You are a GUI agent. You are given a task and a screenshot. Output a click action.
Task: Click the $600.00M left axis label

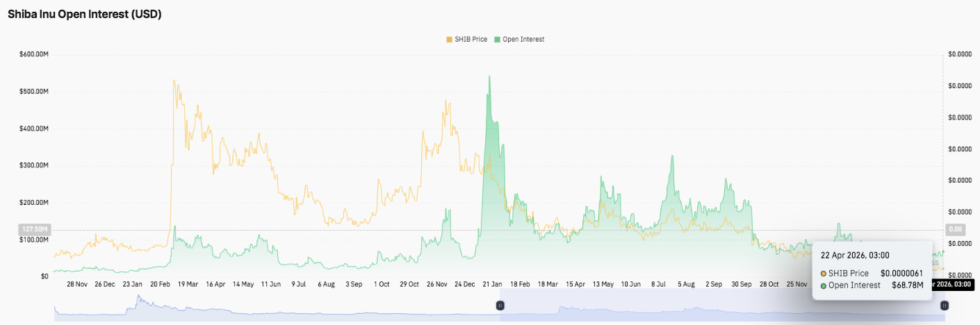coord(33,54)
